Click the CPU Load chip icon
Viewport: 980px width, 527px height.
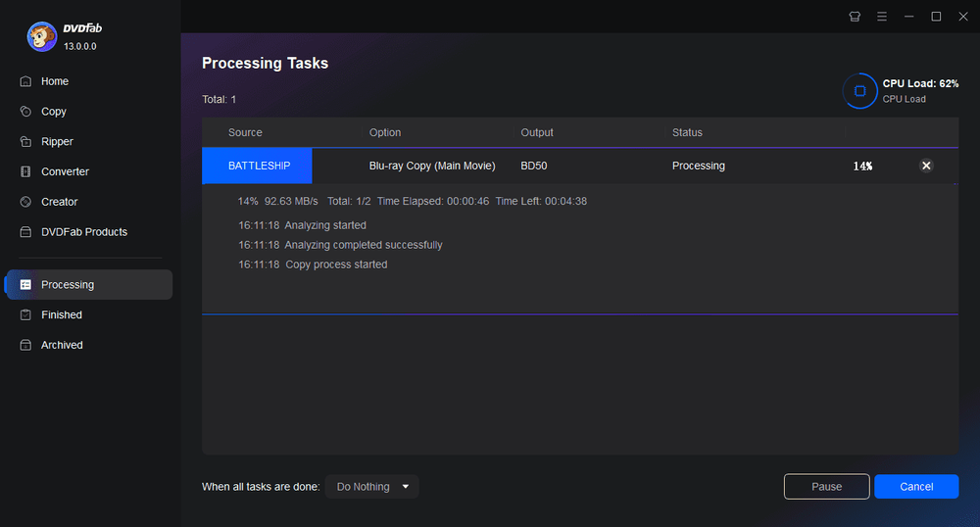[859, 91]
